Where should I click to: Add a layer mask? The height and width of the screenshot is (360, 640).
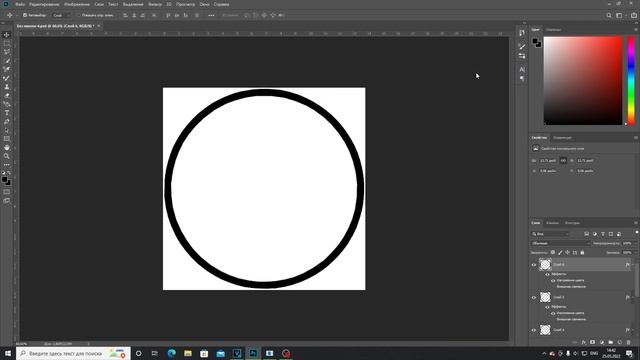593,342
